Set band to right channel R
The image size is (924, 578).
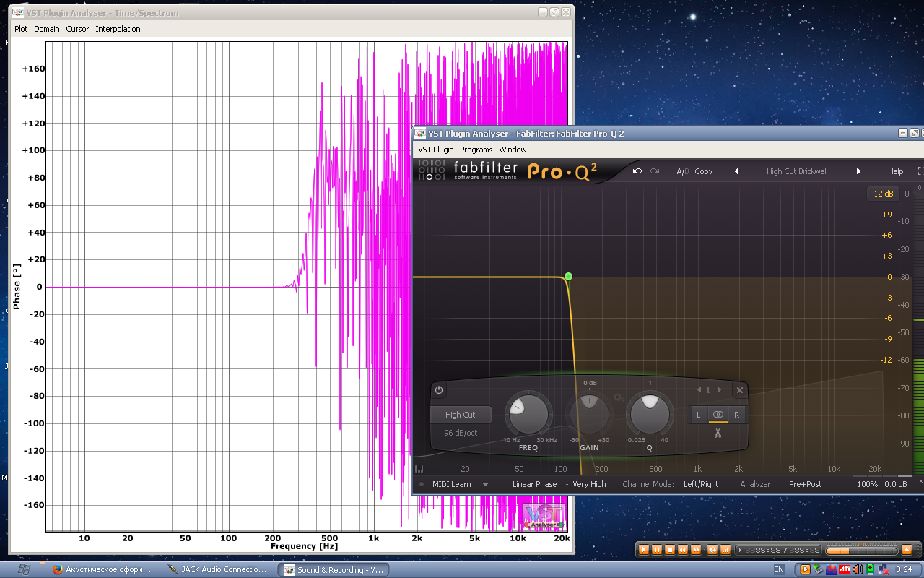click(736, 415)
